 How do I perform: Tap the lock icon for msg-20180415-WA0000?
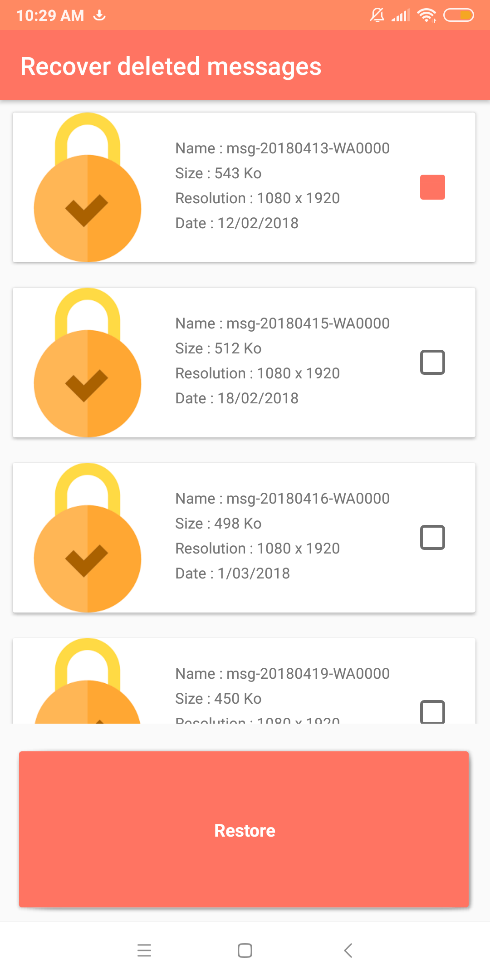point(88,363)
